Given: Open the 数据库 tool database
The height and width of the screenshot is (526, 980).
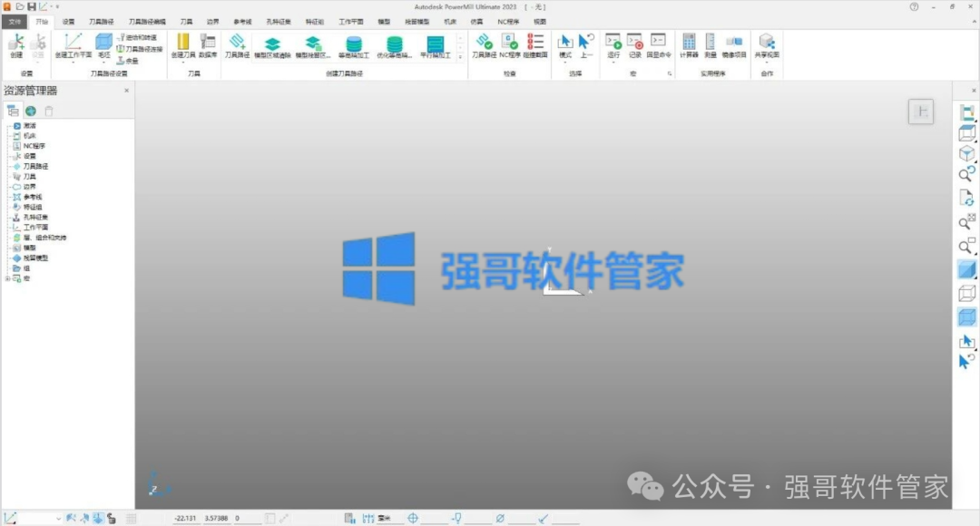Looking at the screenshot, I should (x=208, y=46).
